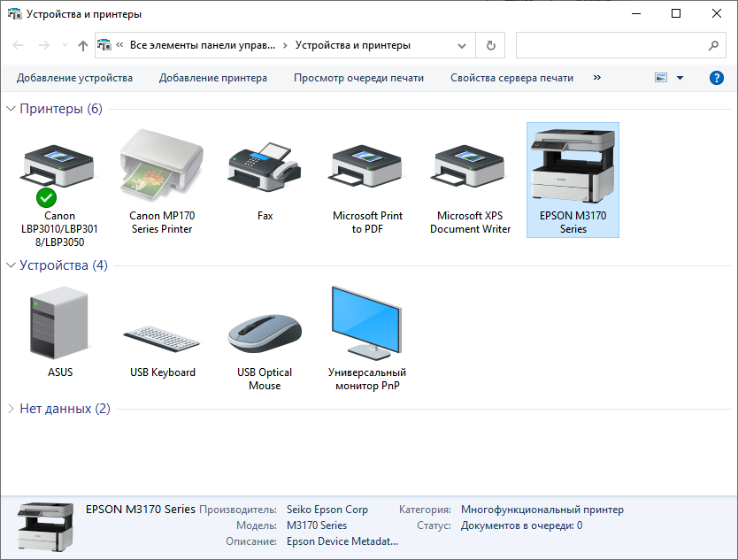Click Многофункциональный принтер category value
This screenshot has height=560, width=738.
point(542,510)
